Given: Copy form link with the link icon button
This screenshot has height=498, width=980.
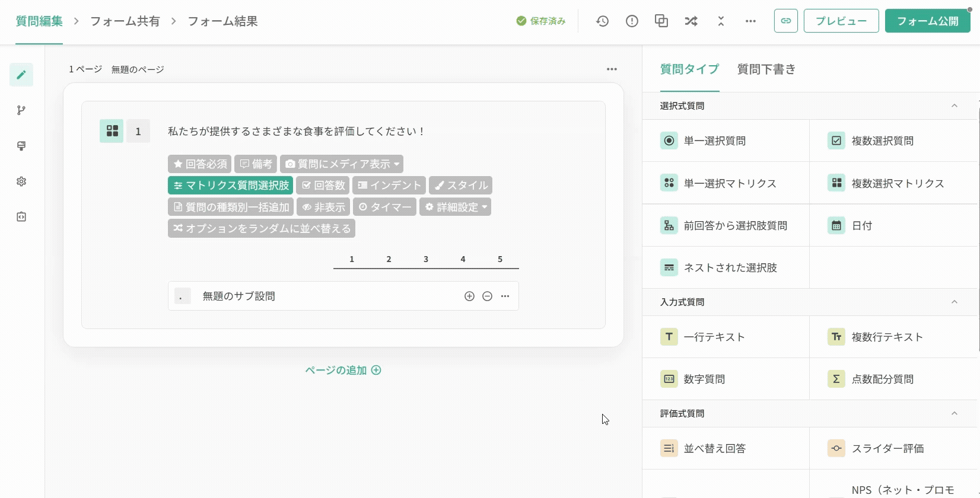Looking at the screenshot, I should [786, 21].
